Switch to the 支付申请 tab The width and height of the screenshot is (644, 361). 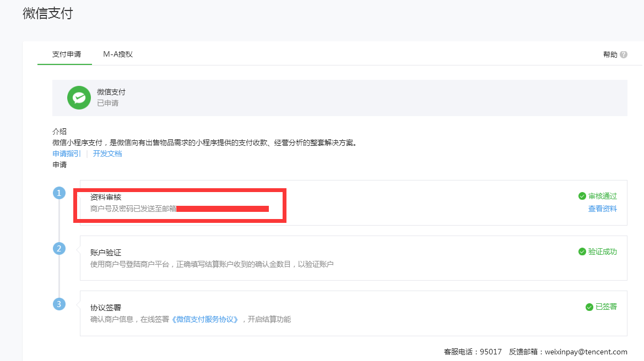[x=66, y=54]
